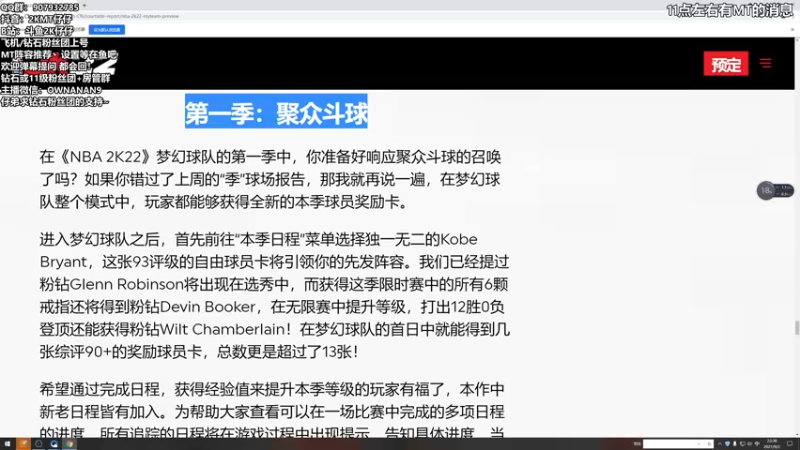Open the blue Q browser taskbar icon
Screen dimensions: 800x450
[54, 444]
